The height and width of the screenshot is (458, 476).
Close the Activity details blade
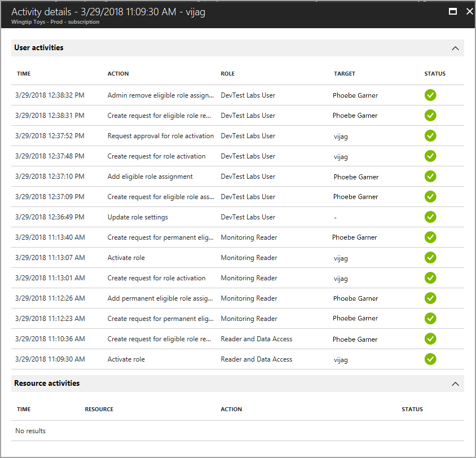pos(469,11)
